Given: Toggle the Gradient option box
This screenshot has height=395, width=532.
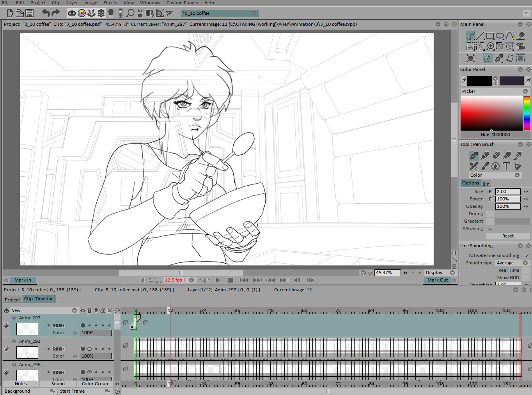Looking at the screenshot, I should click(x=490, y=221).
